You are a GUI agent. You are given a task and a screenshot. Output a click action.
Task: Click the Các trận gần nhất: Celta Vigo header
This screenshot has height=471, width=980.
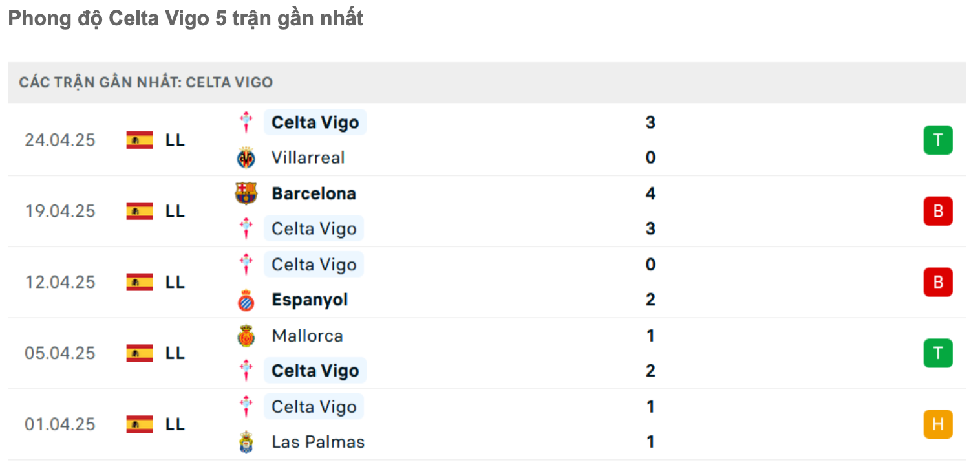coord(146,83)
